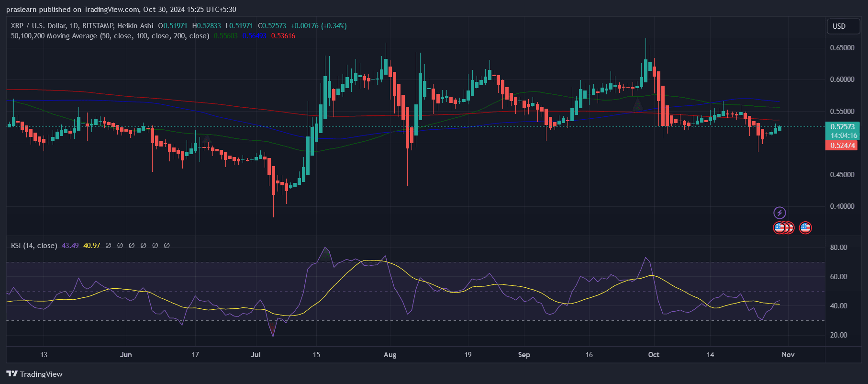
Task: Click the red 200 MA value 0.53616
Action: [283, 36]
